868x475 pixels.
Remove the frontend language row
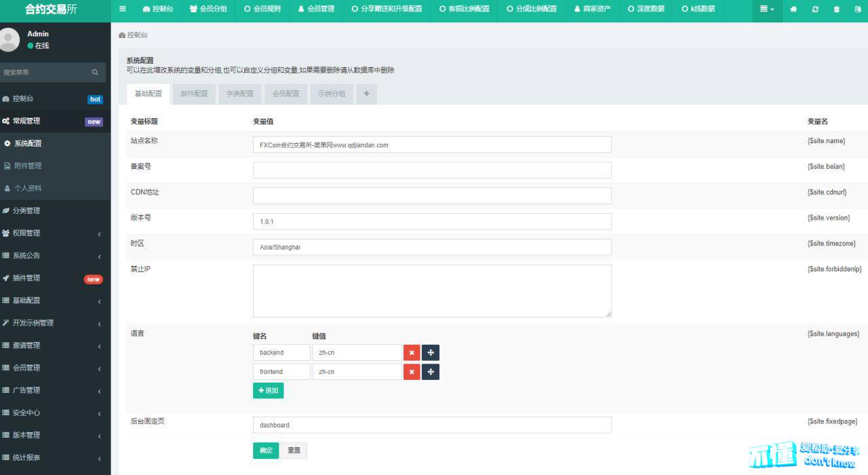(412, 372)
